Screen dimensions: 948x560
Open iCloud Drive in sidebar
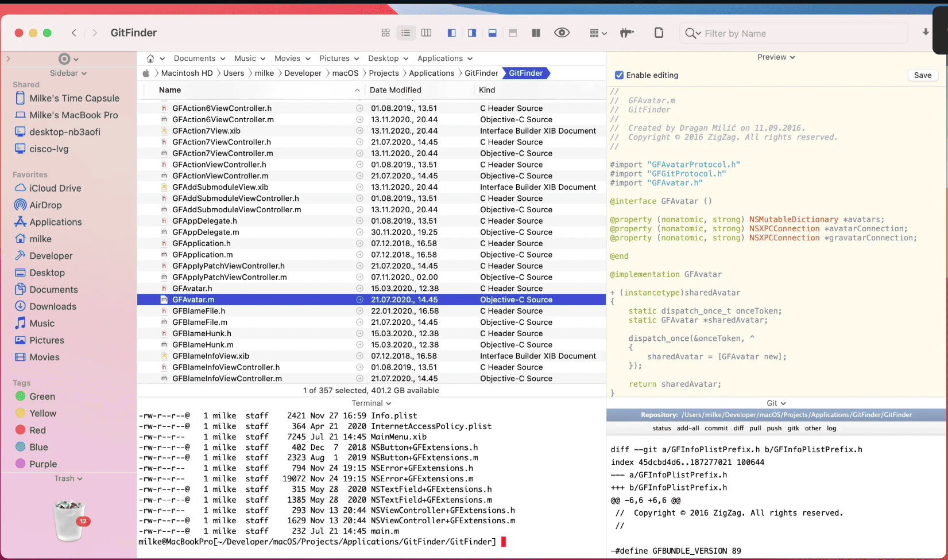tap(48, 188)
